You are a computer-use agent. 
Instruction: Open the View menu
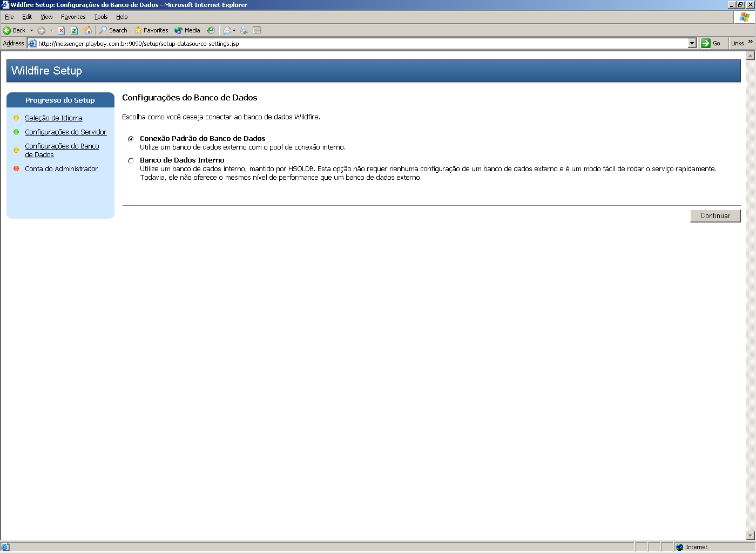pyautogui.click(x=46, y=17)
